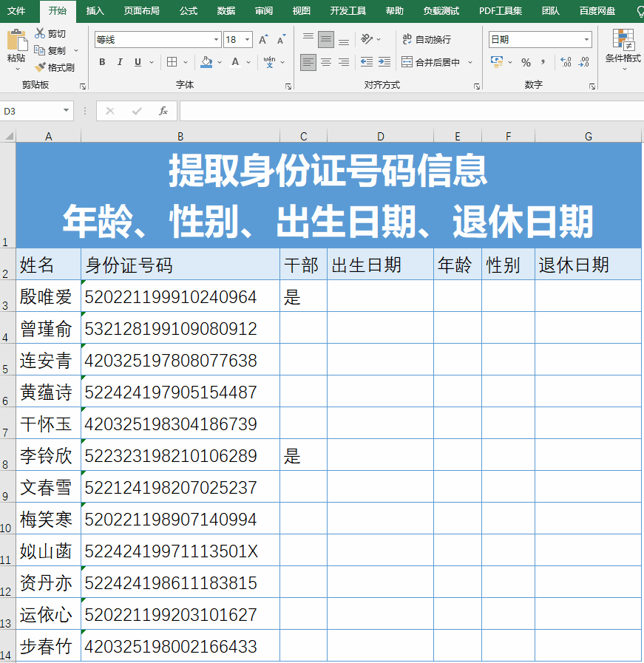The height and width of the screenshot is (663, 644).
Task: Switch to the 插入 ribbon tab
Action: [x=95, y=11]
